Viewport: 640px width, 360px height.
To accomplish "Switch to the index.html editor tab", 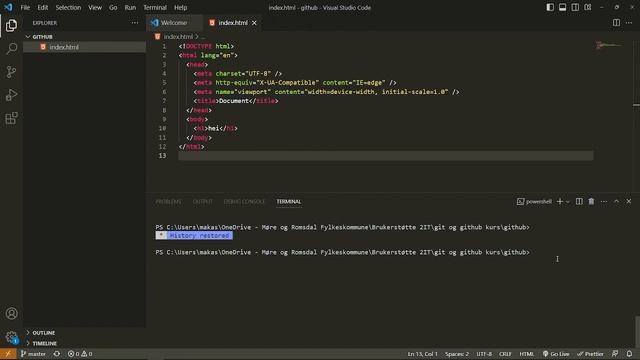I will (x=233, y=23).
